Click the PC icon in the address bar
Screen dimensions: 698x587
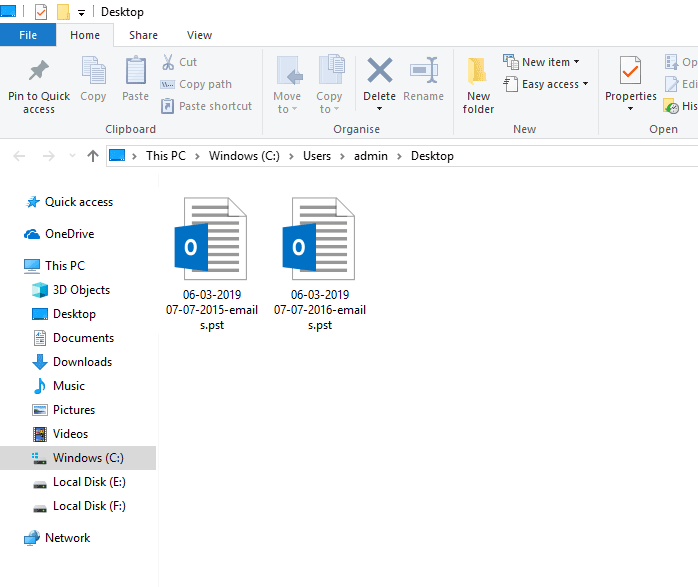click(117, 155)
